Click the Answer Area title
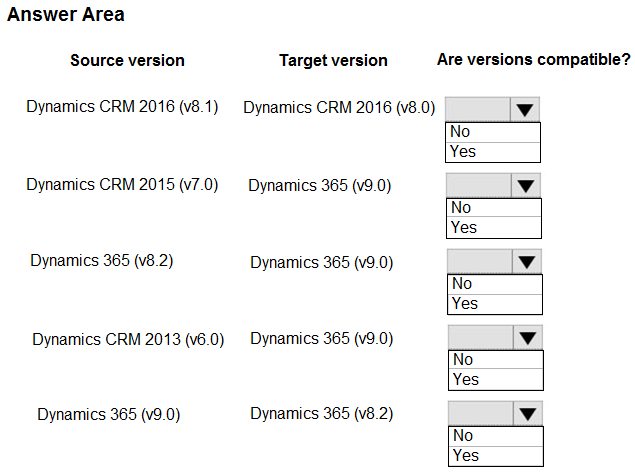This screenshot has height=473, width=635. point(66,15)
